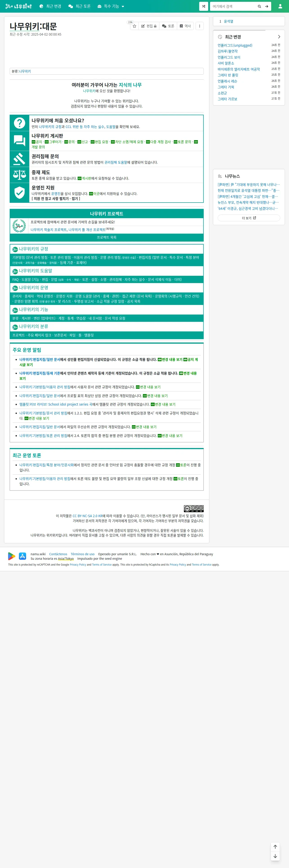
Task: Click the random document shuffle icon
Action: click(203, 6)
